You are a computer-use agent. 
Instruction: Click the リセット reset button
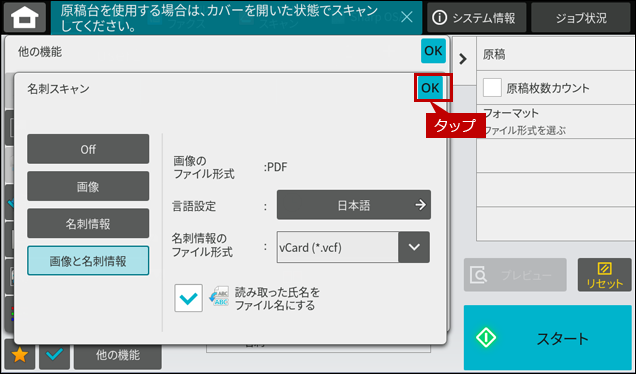[x=604, y=275]
